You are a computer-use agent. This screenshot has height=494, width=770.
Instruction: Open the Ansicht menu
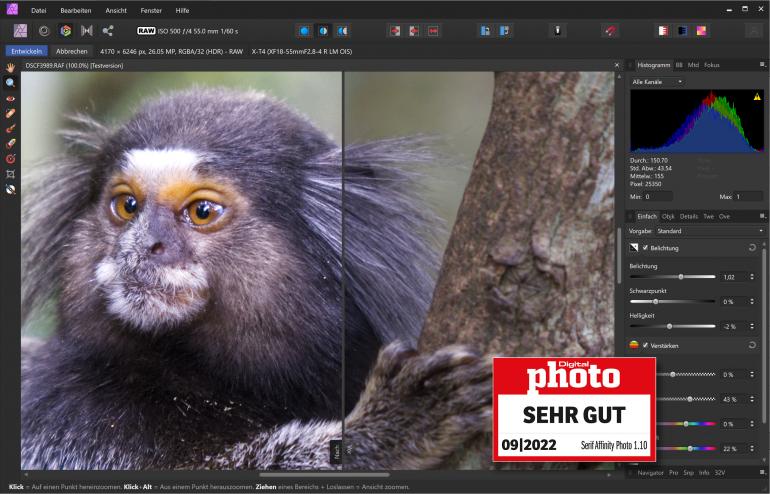pyautogui.click(x=116, y=10)
